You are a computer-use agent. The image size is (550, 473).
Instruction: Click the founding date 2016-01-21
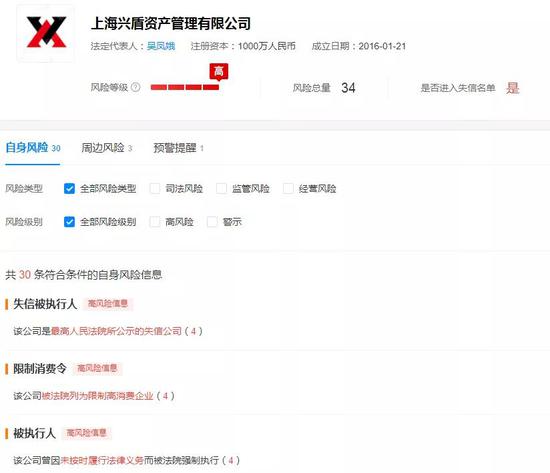coord(382,46)
